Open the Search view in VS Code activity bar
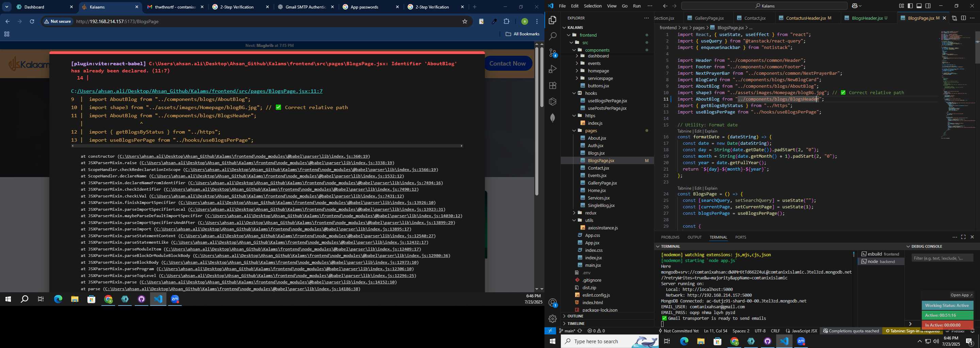 tap(552, 36)
